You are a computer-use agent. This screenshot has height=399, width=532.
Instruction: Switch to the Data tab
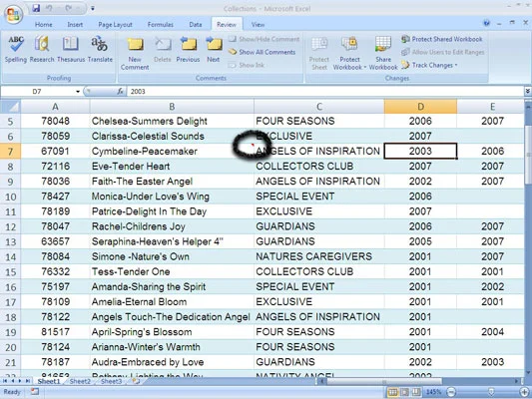click(196, 24)
